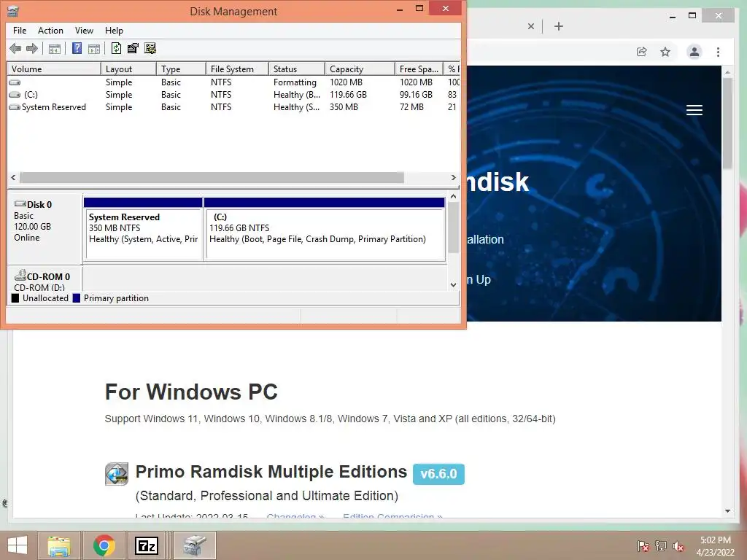Open the Action menu
This screenshot has height=560, width=747.
50,31
